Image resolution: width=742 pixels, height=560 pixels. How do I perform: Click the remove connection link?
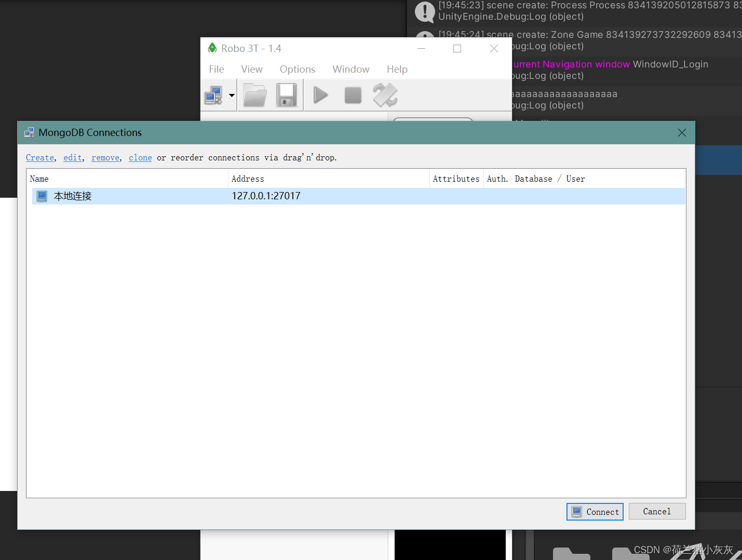point(105,158)
